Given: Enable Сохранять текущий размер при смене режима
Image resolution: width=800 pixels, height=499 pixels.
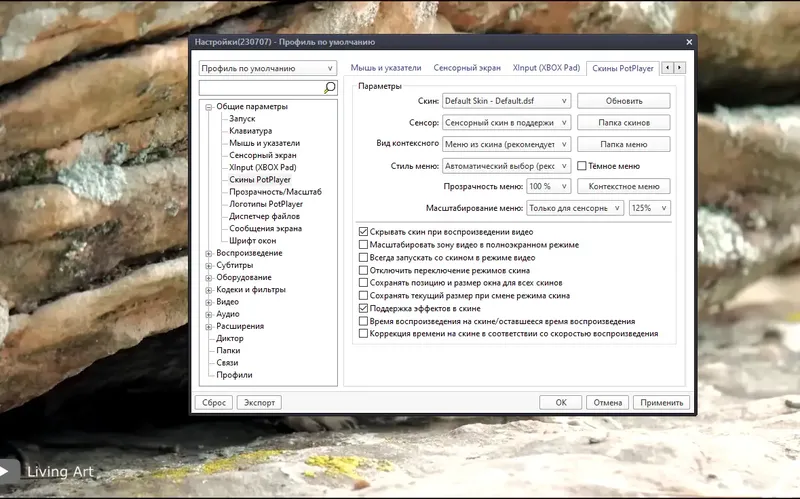Looking at the screenshot, I should pos(363,295).
